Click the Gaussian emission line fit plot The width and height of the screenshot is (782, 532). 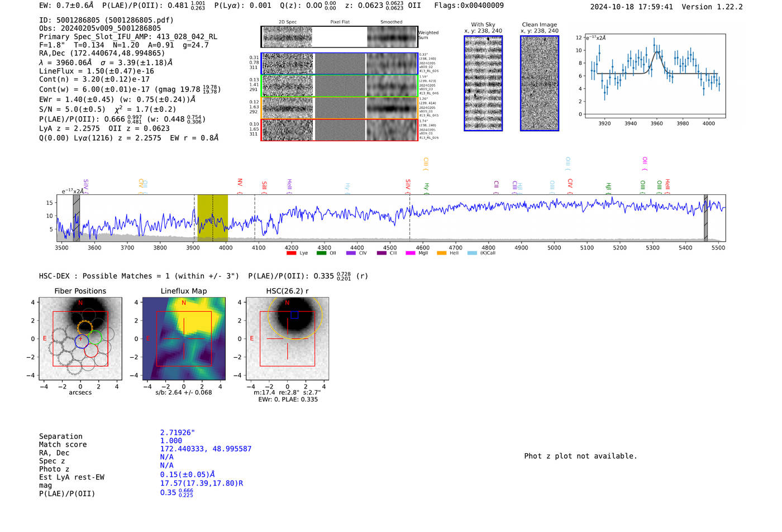(x=655, y=76)
